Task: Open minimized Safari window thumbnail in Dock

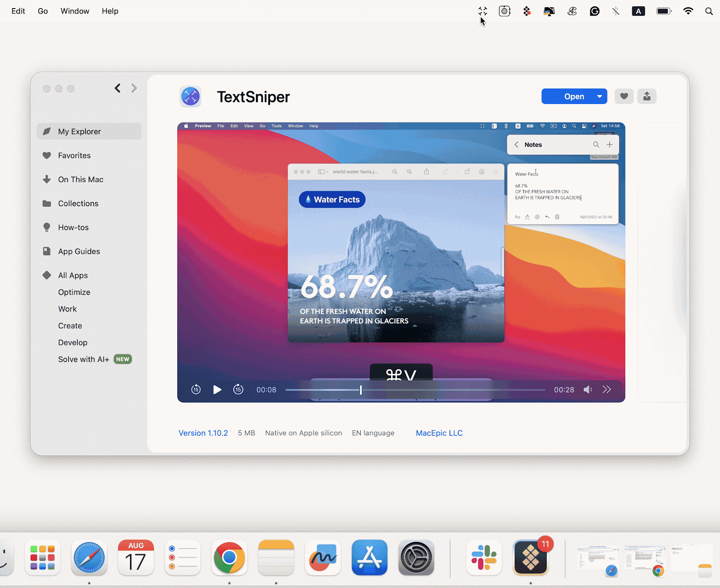Action: coord(598,560)
